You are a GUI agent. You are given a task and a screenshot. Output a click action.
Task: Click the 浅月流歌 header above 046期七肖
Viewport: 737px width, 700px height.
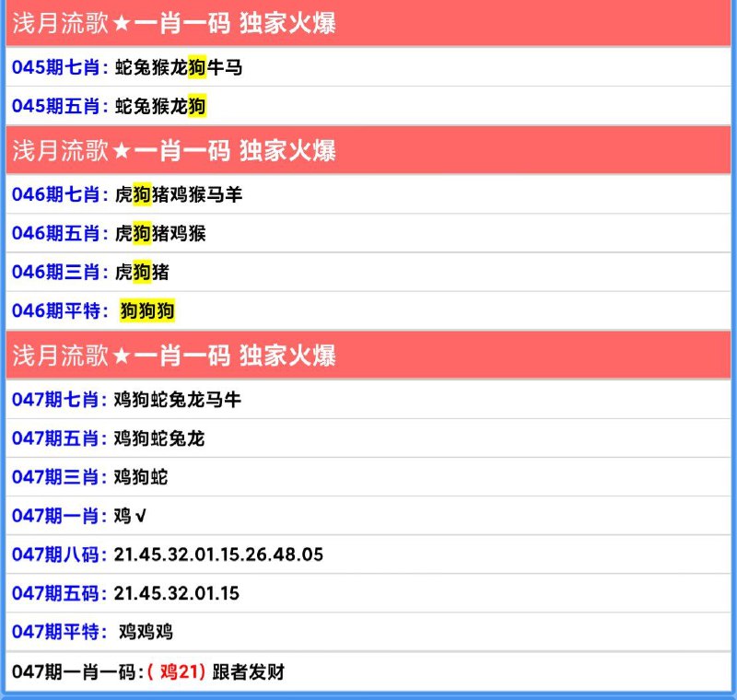368,150
